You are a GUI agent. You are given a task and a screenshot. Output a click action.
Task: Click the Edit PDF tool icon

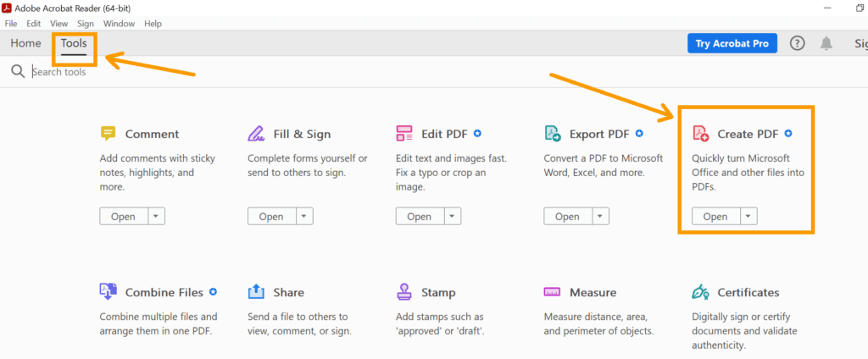click(404, 134)
